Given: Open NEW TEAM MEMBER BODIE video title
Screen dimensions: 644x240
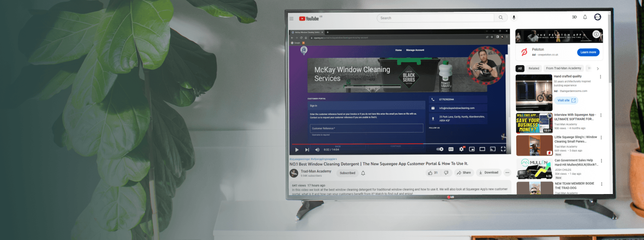Looking at the screenshot, I should [574, 186].
